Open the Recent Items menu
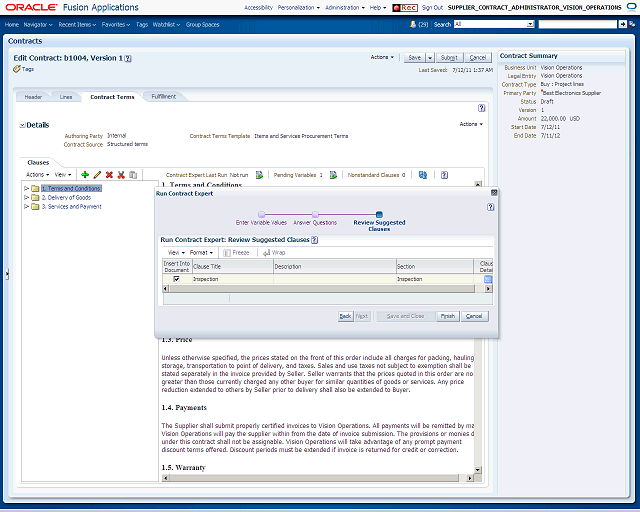Screen dimensions: 640x512 pyautogui.click(x=77, y=24)
